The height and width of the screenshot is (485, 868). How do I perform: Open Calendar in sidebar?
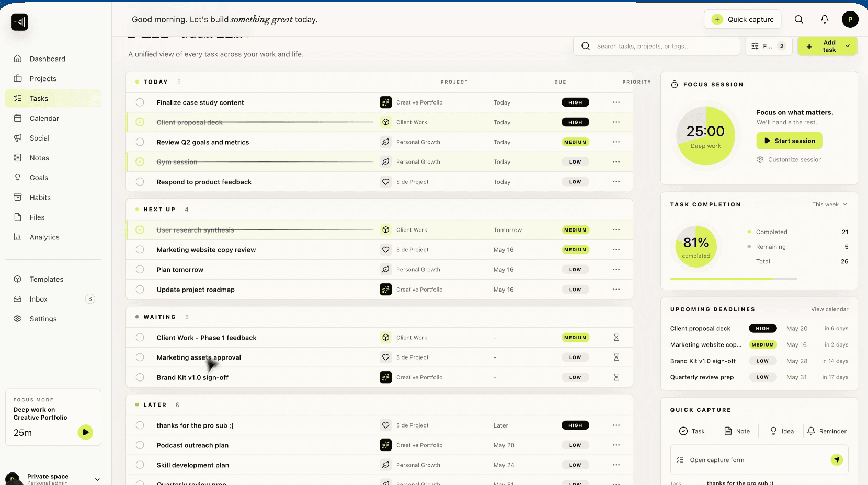[x=53, y=119]
